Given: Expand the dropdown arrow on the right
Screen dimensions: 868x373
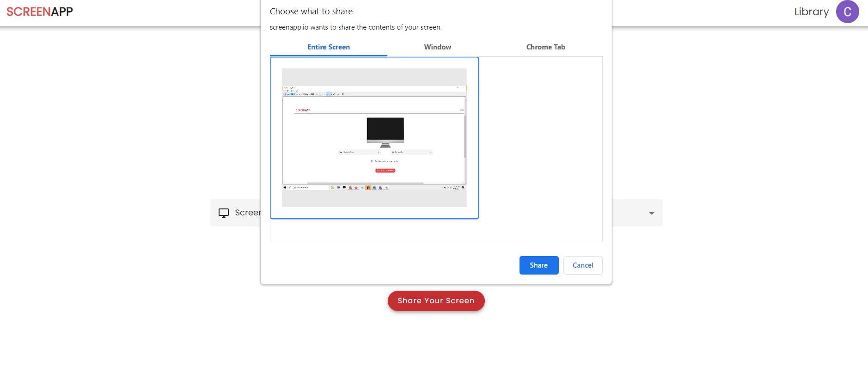Looking at the screenshot, I should coord(651,213).
